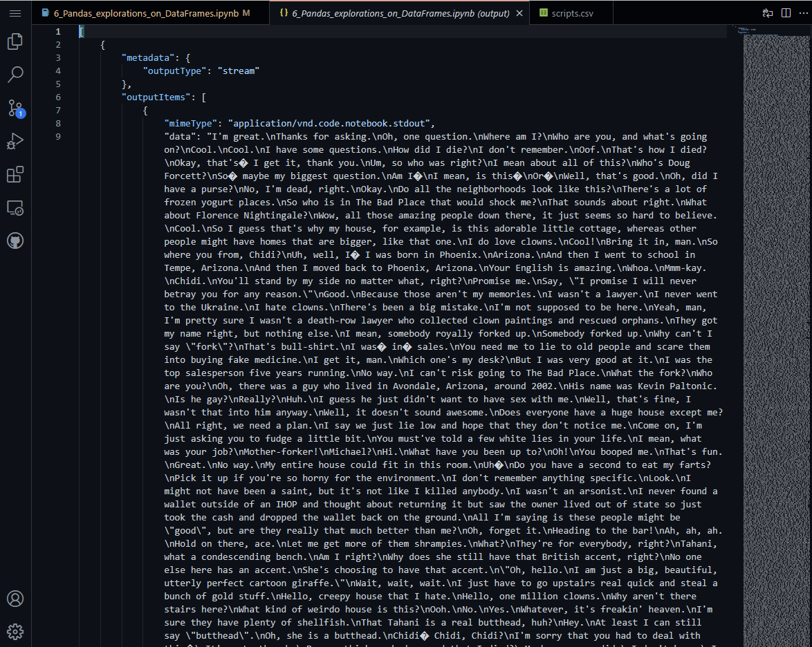Click line number 9 in gutter
812x647 pixels.
[58, 137]
